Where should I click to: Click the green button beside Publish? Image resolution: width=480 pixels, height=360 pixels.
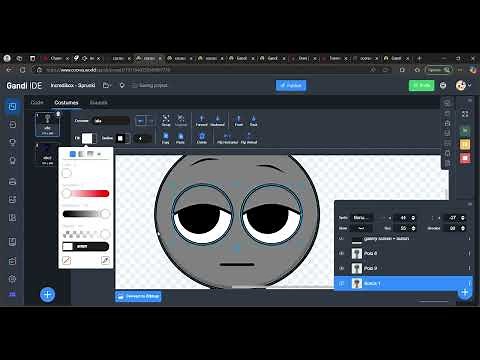pyautogui.click(x=422, y=85)
